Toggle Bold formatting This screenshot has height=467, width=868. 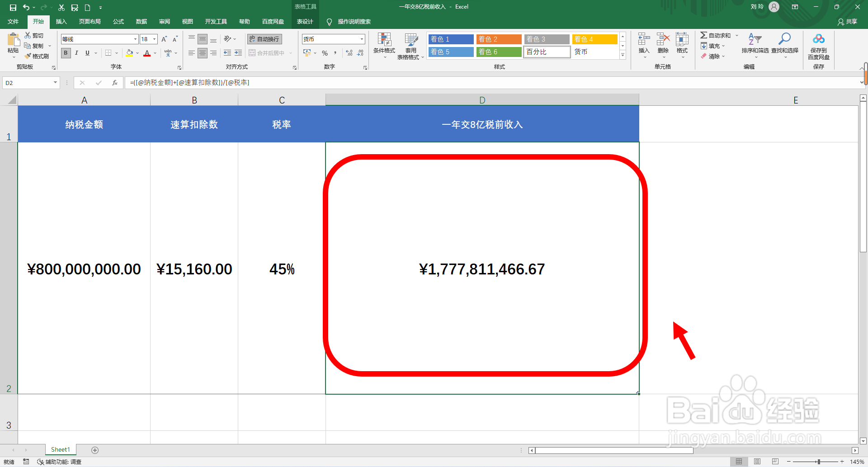pyautogui.click(x=66, y=53)
